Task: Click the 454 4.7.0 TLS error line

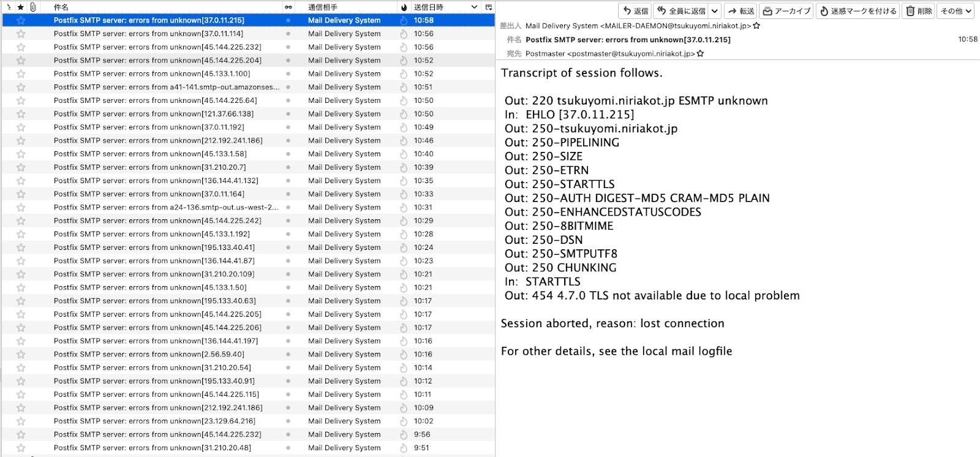Action: click(x=652, y=295)
